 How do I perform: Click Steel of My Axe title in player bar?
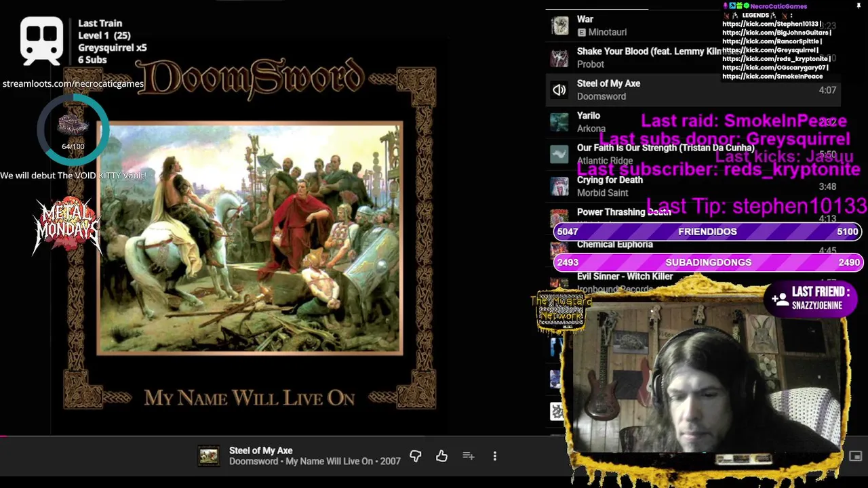pos(260,451)
